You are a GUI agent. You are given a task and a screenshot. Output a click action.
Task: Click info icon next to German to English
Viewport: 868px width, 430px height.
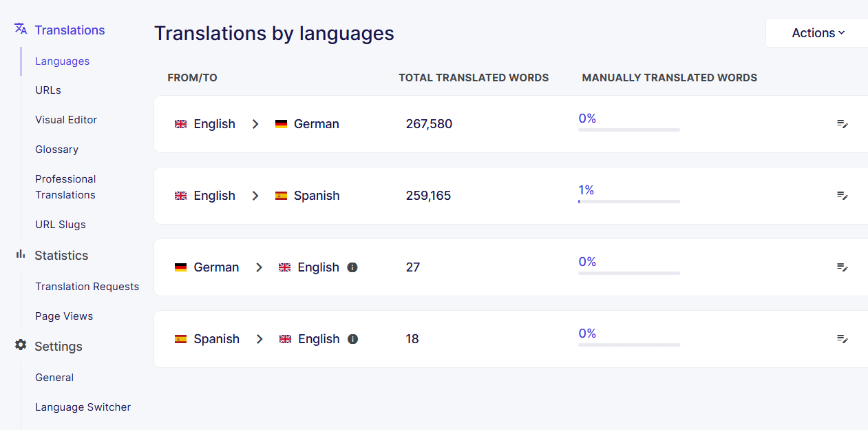352,267
